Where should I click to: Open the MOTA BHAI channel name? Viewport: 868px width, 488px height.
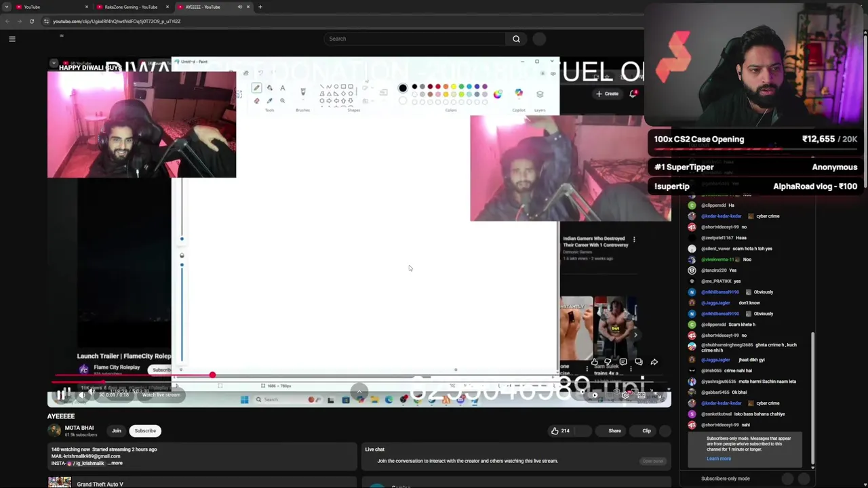pos(79,428)
